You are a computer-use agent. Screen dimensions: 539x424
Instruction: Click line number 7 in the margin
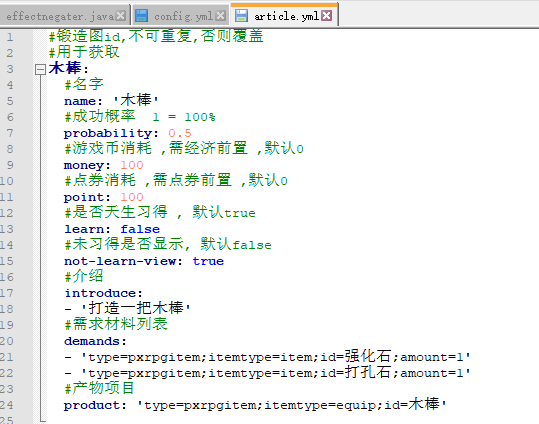[x=10, y=133]
